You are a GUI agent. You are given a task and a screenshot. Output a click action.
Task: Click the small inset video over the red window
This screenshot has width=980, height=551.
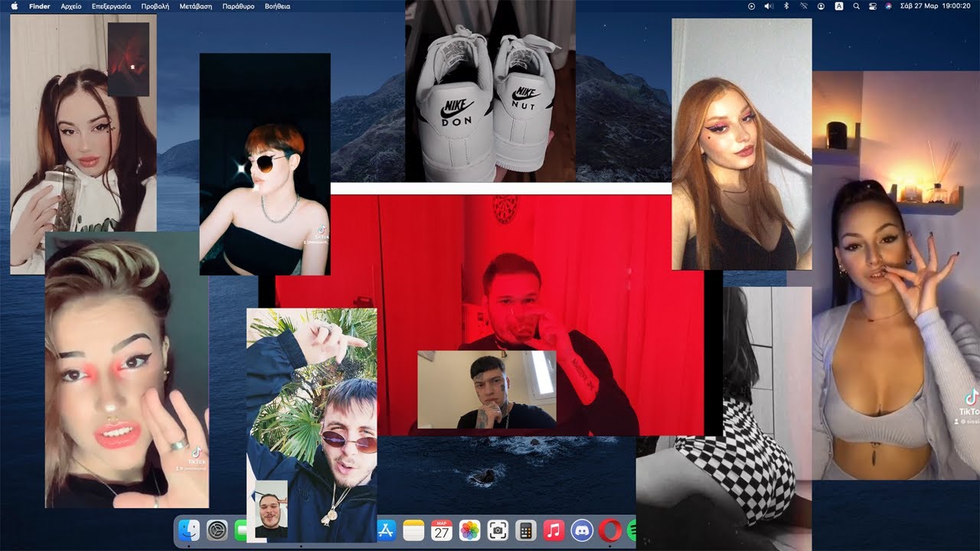click(x=487, y=390)
